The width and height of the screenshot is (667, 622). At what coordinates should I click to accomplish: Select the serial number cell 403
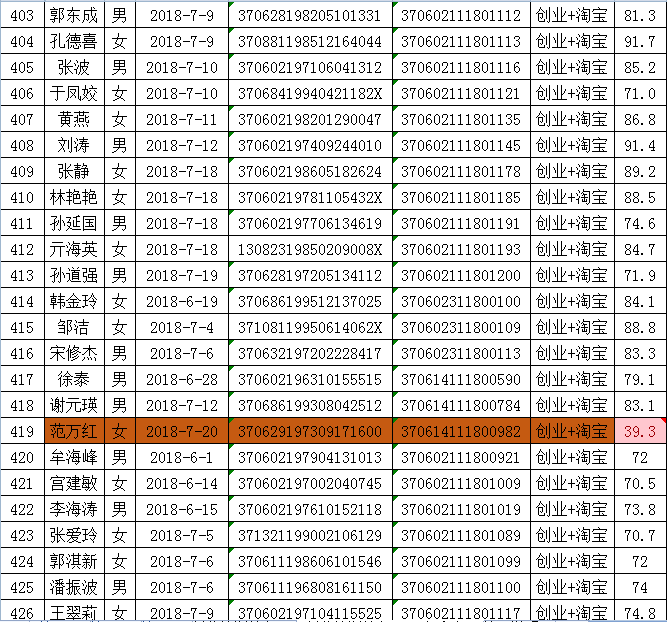point(22,16)
